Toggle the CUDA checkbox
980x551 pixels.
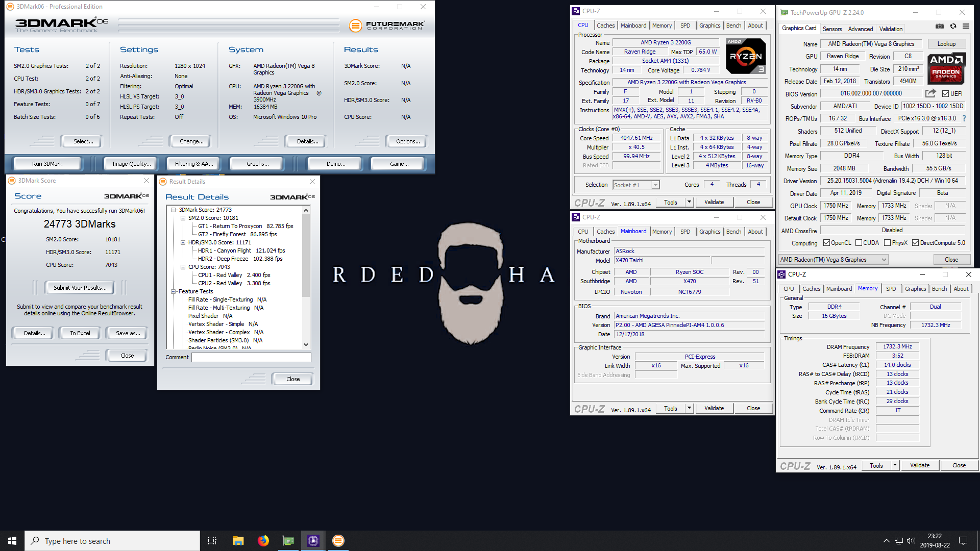click(859, 243)
